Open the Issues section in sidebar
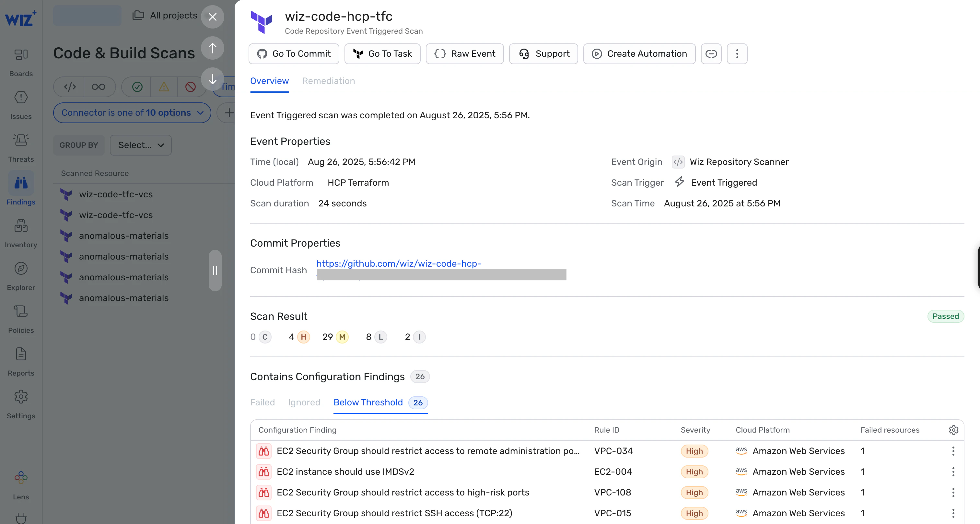 point(21,105)
